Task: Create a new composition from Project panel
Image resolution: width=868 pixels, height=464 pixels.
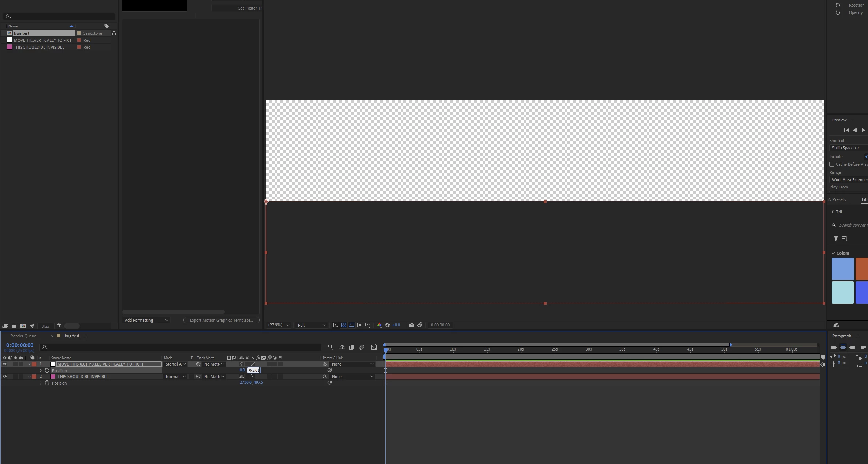Action: [23, 326]
